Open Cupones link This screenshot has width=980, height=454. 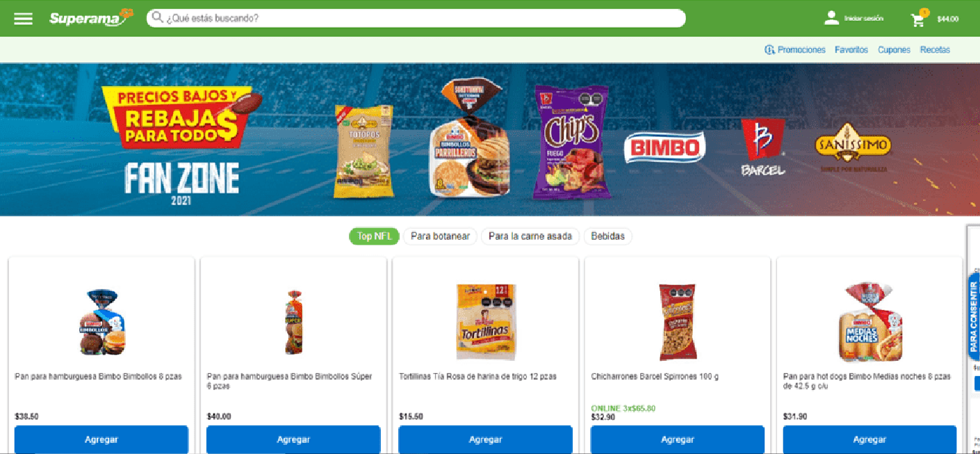click(x=894, y=50)
